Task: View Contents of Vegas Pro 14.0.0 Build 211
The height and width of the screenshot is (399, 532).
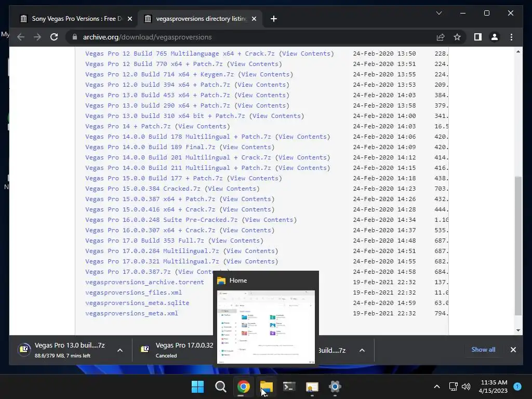Action: (303, 168)
